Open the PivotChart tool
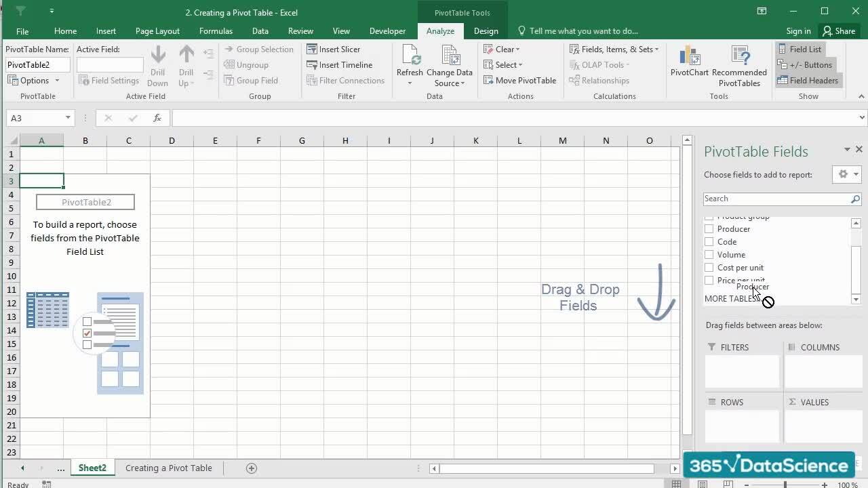The height and width of the screenshot is (488, 868). (x=689, y=62)
